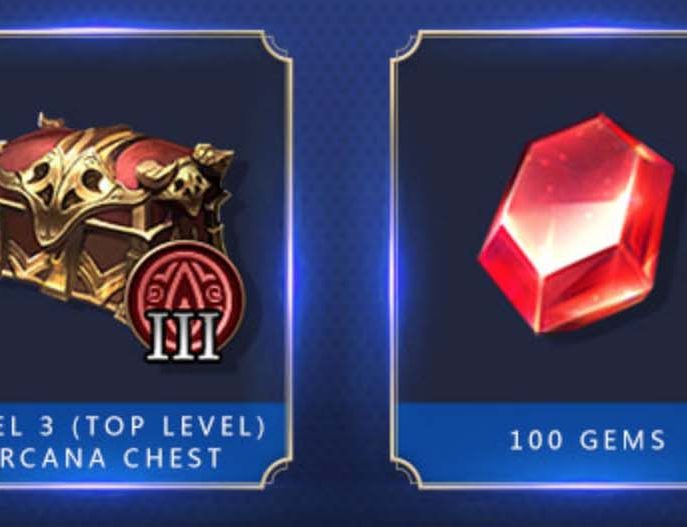Select the 100 Gems reward card
The height and width of the screenshot is (527, 687).
(x=539, y=259)
